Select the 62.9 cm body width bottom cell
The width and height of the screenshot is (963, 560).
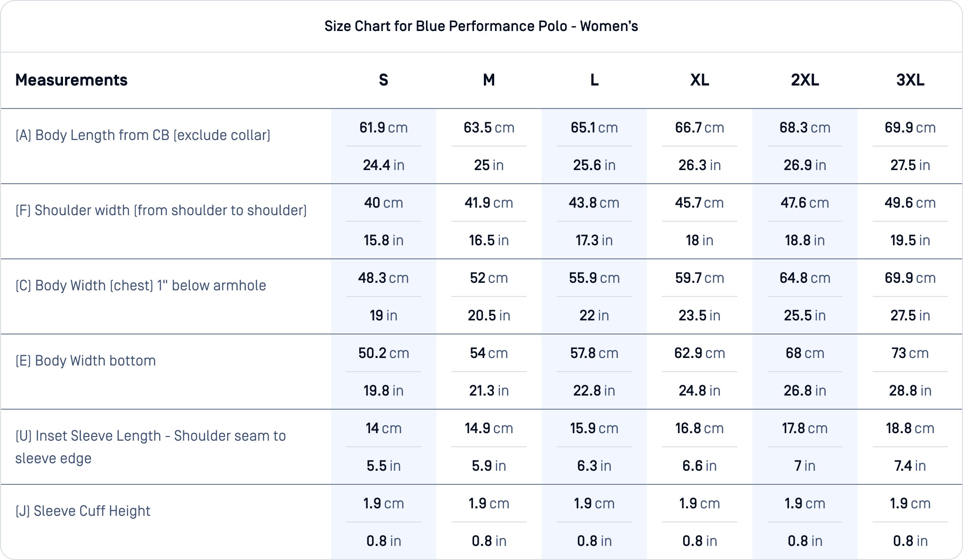tap(699, 353)
